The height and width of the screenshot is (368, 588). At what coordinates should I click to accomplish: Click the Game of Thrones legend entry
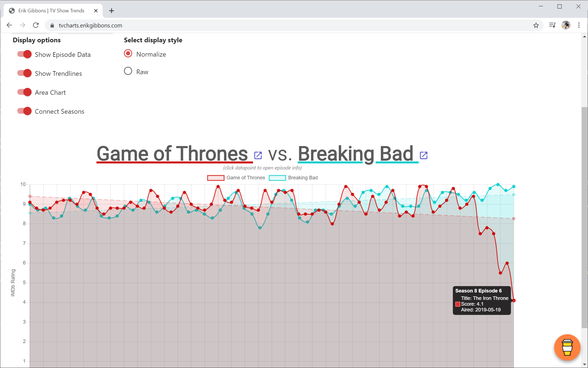click(246, 178)
